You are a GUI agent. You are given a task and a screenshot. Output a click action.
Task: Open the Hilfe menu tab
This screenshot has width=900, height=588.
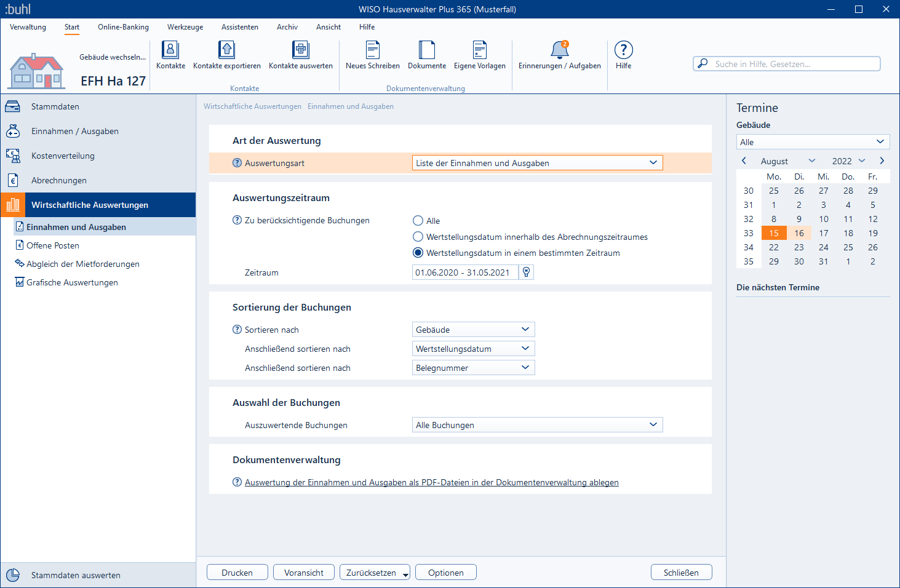tap(367, 27)
